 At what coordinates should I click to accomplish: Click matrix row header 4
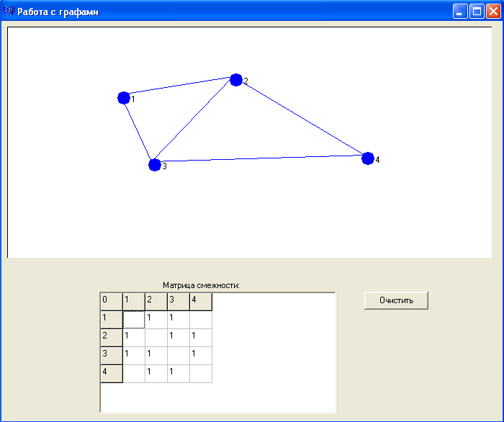point(112,374)
